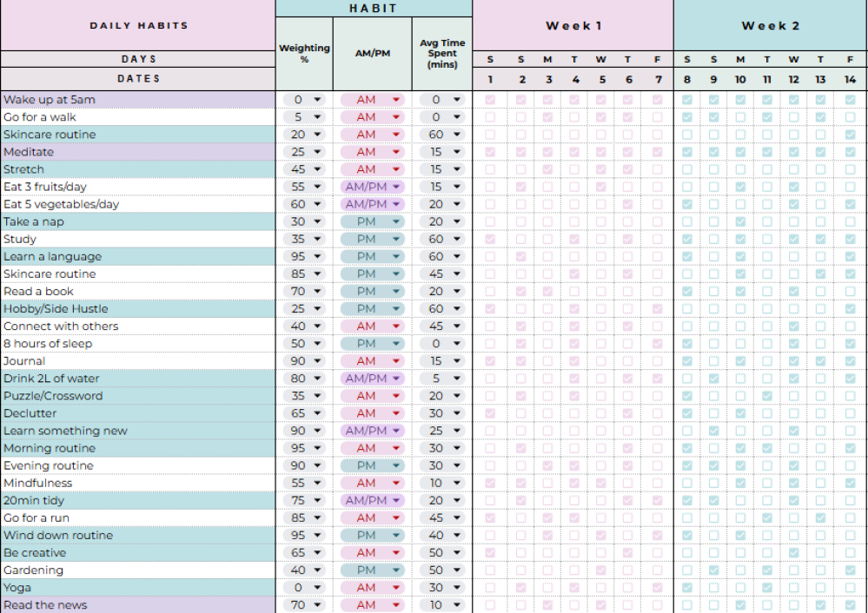Viewport: 868px width, 613px height.
Task: Select the Week 2 header cell
Action: [x=770, y=26]
